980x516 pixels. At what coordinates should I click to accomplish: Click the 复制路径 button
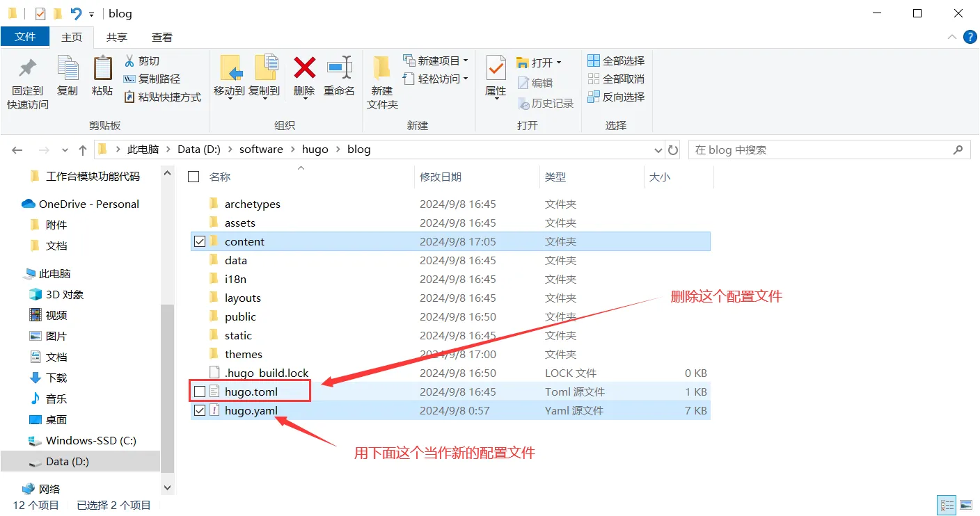click(x=152, y=79)
